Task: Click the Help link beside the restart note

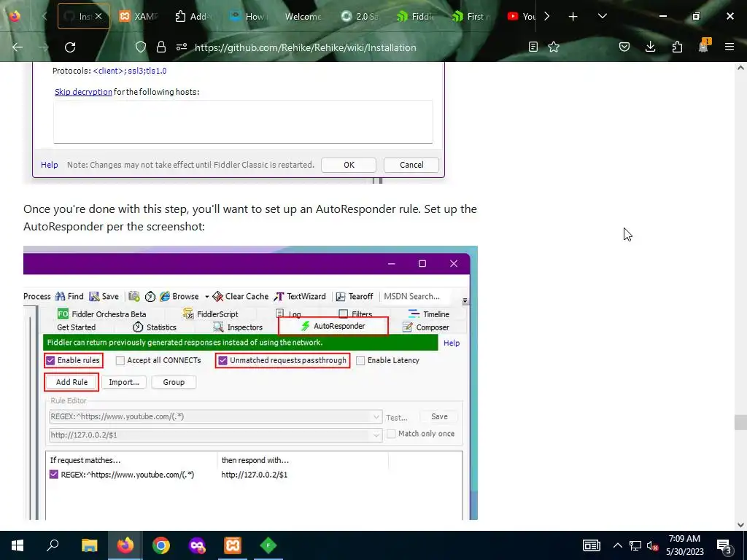Action: pyautogui.click(x=50, y=165)
